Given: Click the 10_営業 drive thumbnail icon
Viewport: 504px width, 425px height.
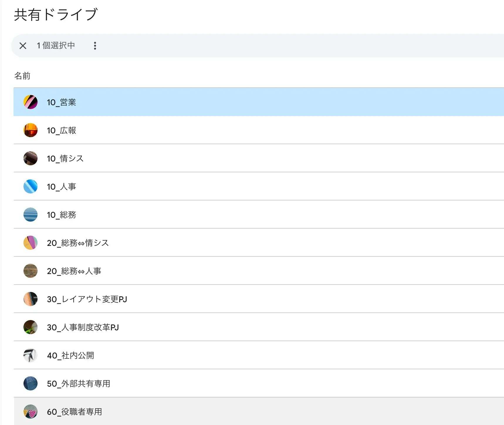Looking at the screenshot, I should click(31, 102).
